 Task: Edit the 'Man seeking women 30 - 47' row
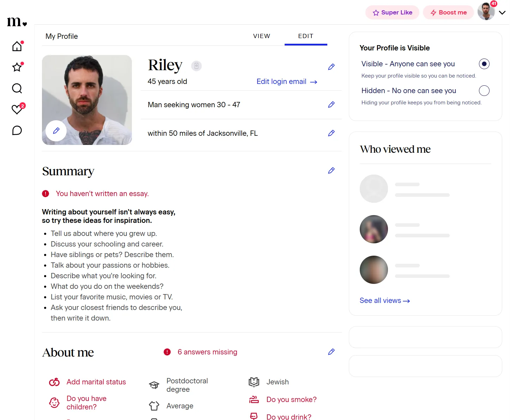tap(331, 104)
